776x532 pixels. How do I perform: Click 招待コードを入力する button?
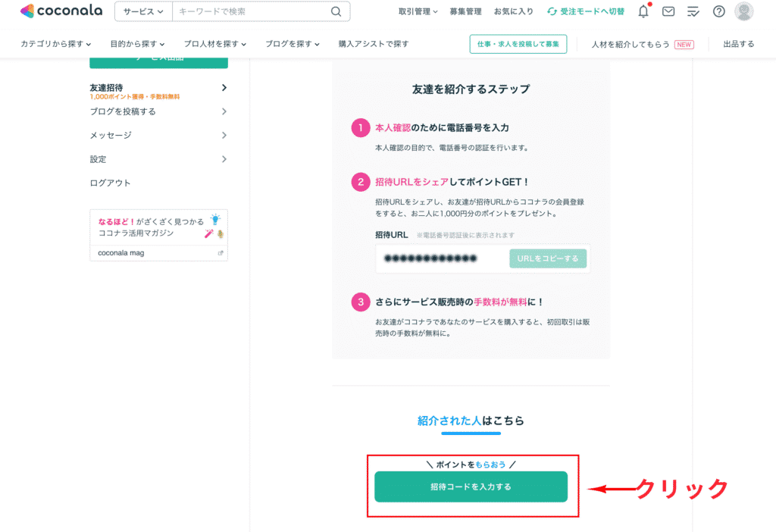click(471, 487)
